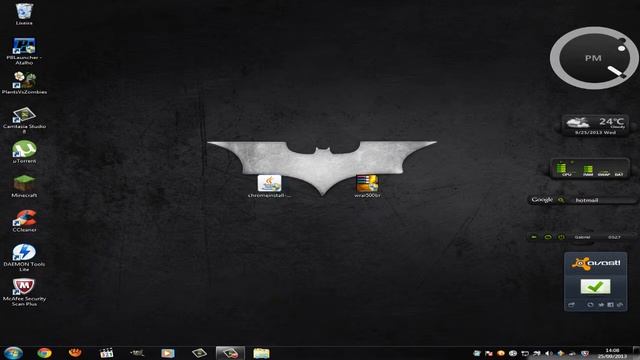Click the BAT label in system monitor widget
The width and height of the screenshot is (640, 360).
[619, 174]
